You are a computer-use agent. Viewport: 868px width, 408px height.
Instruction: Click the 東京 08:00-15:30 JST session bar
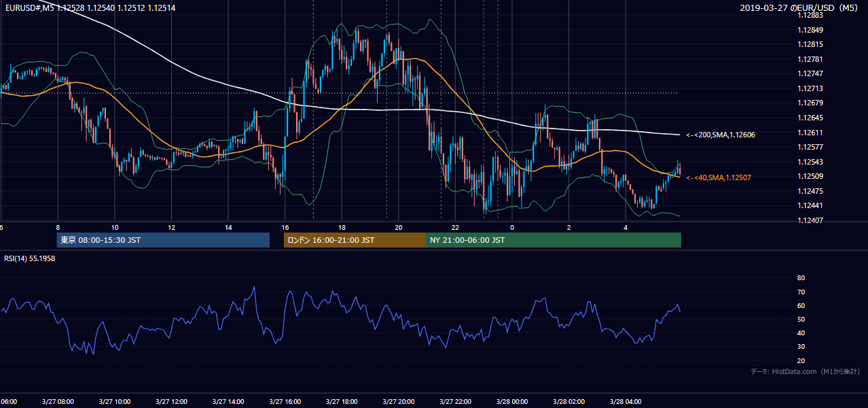point(163,240)
